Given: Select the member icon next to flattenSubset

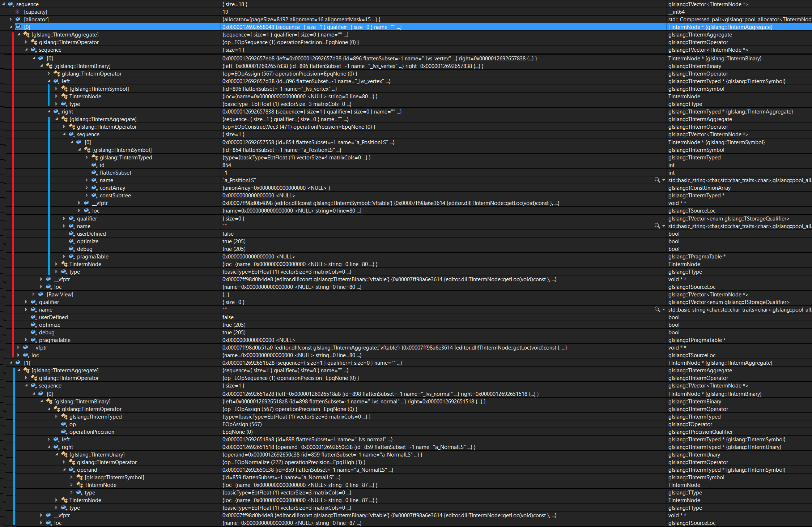Looking at the screenshot, I should [94, 172].
